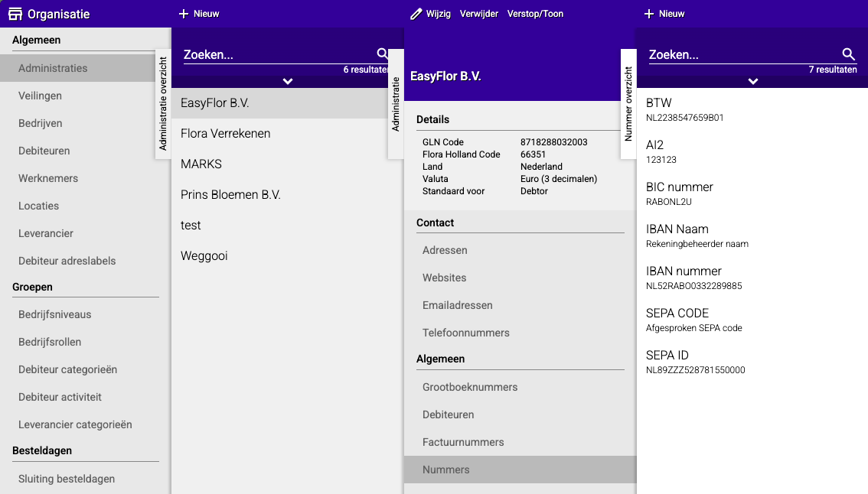Screen dimensions: 868x494
Task: Click the plus icon for new administratie
Action: click(x=184, y=14)
